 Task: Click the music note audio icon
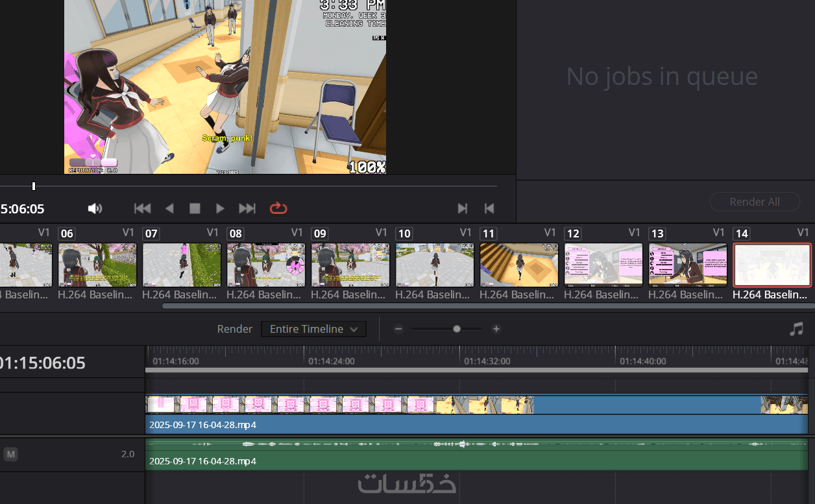tap(796, 329)
